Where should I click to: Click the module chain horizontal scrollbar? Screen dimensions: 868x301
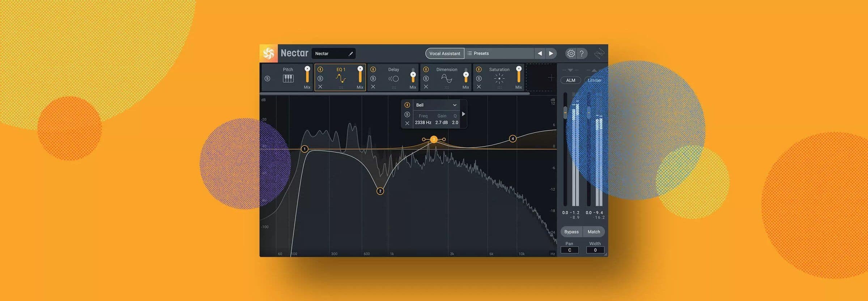395,94
